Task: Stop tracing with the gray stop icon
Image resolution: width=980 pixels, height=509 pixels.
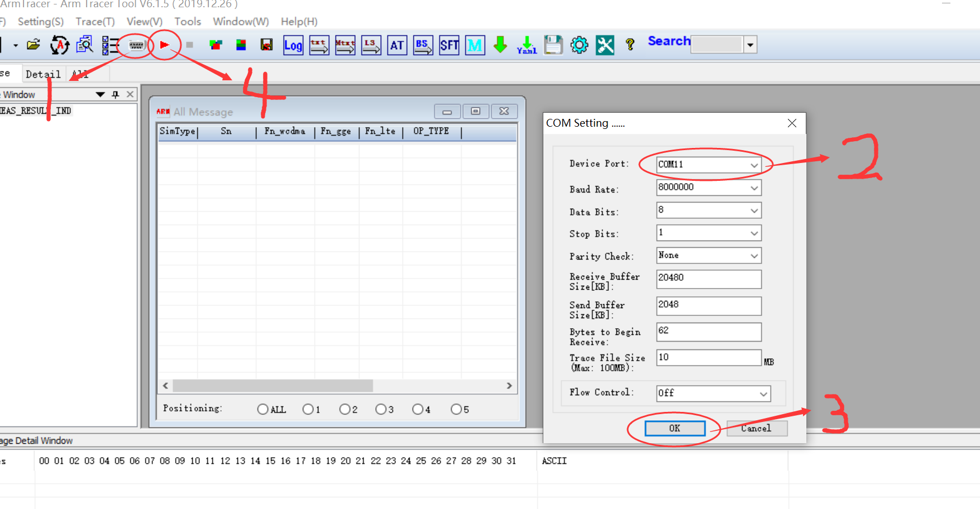Action: (x=190, y=45)
